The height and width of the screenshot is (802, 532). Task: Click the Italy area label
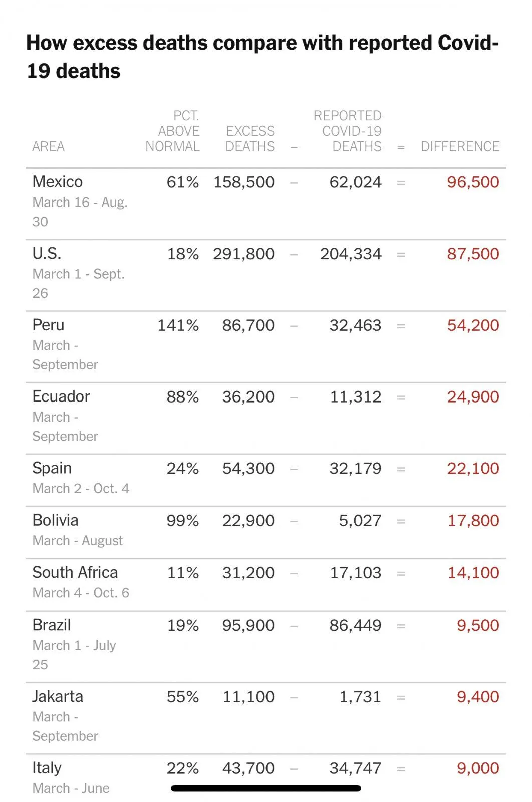47,768
